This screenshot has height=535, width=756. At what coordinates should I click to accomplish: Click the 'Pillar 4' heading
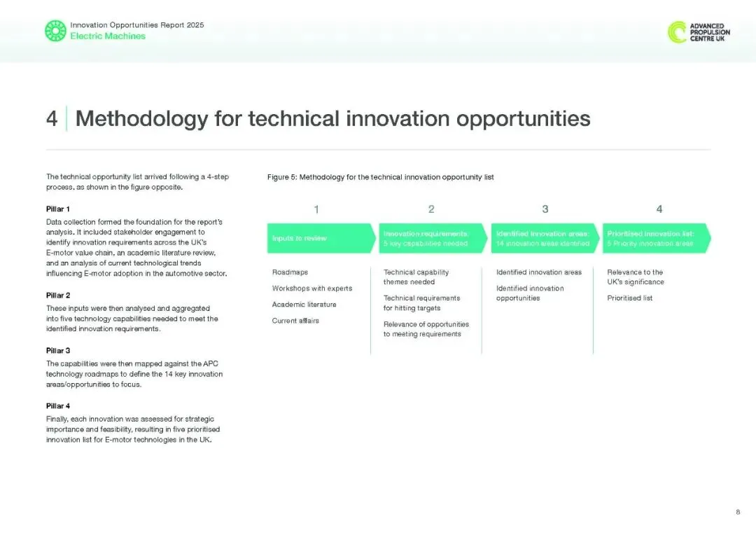coord(58,406)
